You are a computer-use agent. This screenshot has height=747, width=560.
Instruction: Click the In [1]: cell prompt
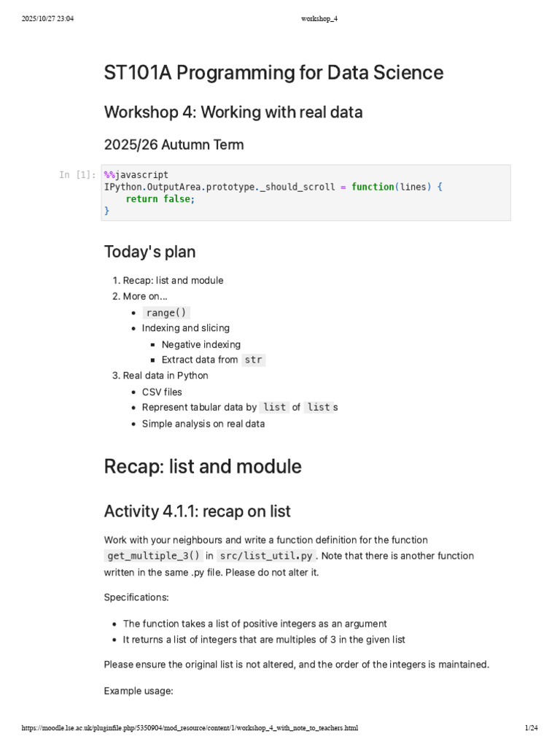click(77, 175)
